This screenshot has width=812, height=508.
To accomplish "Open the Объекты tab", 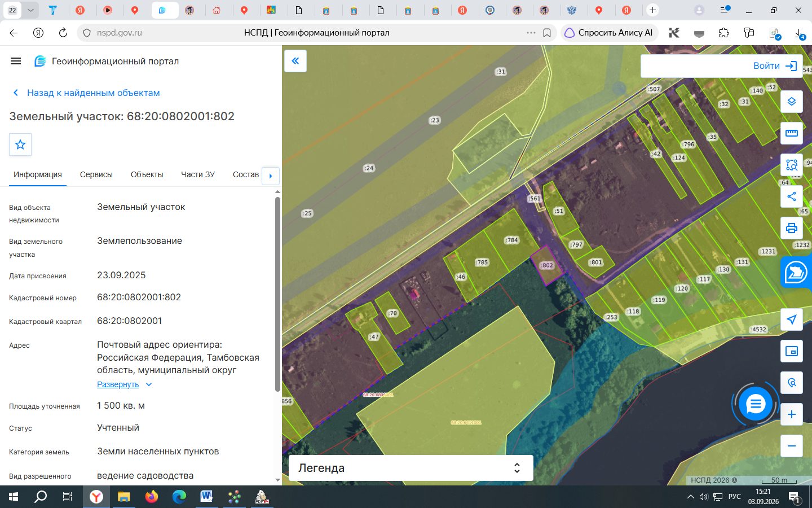I will click(147, 174).
